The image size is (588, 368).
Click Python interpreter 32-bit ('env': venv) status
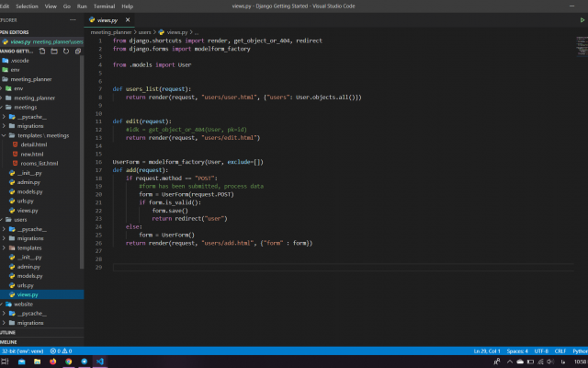[x=22, y=351]
